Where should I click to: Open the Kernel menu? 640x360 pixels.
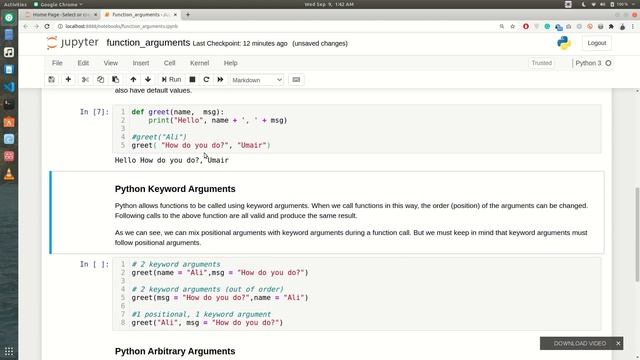pos(200,63)
